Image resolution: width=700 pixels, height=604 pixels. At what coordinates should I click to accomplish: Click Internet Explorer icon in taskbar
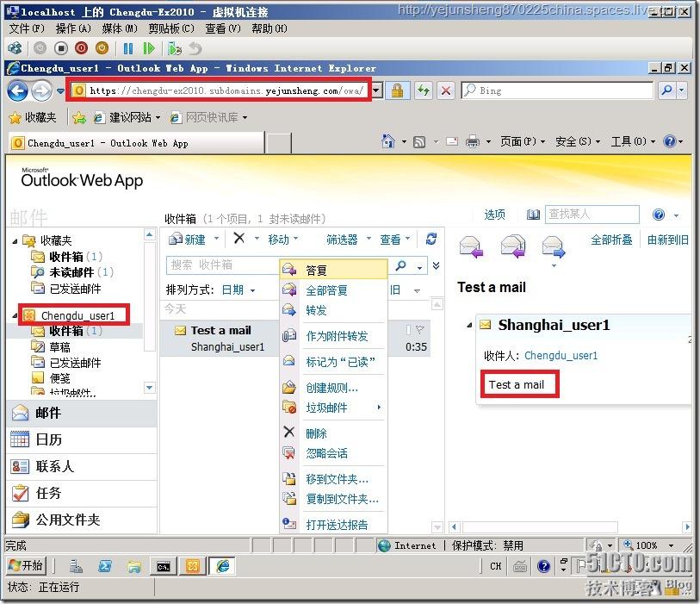222,566
